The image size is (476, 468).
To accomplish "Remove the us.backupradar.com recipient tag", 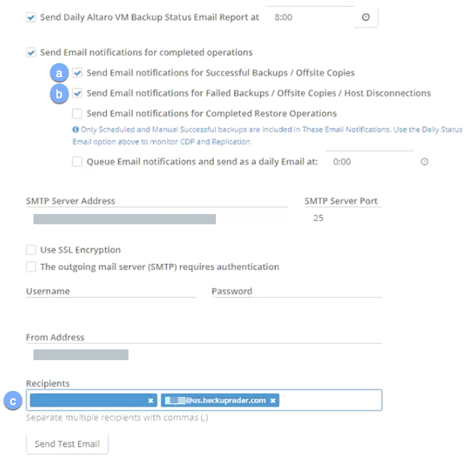I will tap(273, 401).
